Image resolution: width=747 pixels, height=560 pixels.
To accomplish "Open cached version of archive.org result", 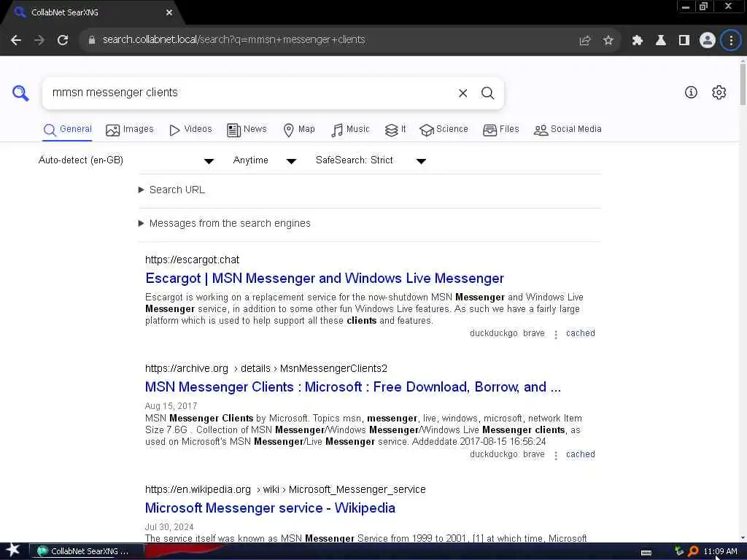I will click(580, 454).
